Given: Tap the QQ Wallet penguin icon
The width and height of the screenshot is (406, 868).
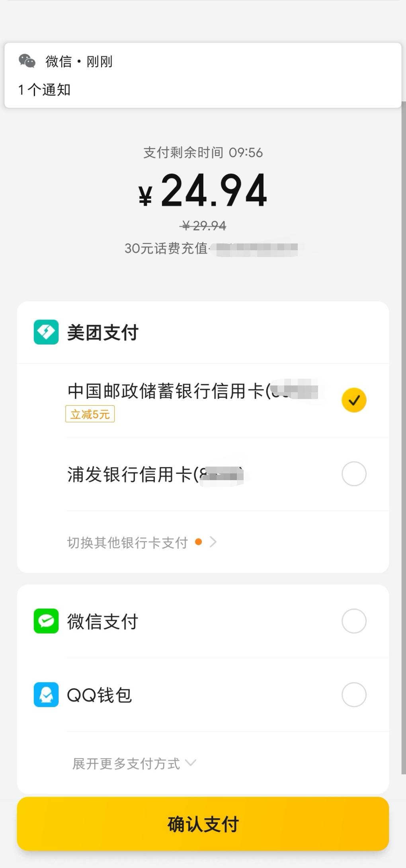Looking at the screenshot, I should 46,695.
